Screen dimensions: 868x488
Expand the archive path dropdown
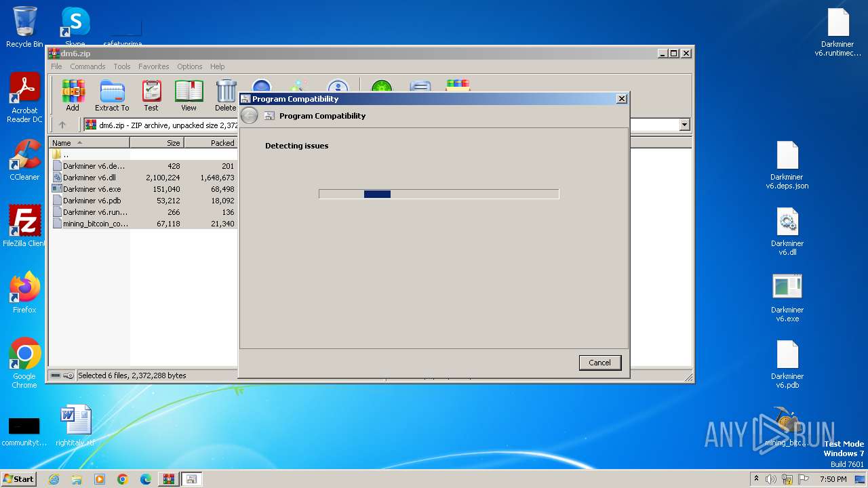[684, 125]
